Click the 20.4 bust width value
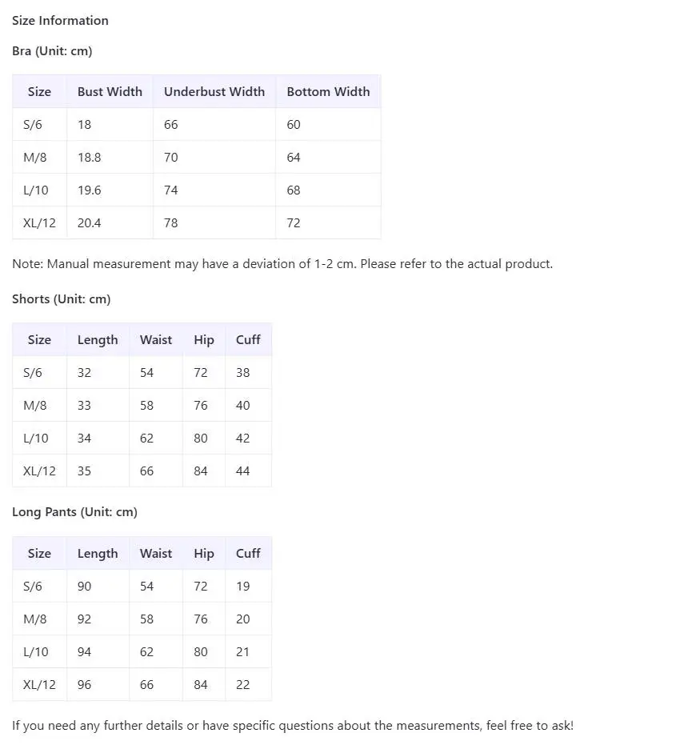This screenshot has width=700, height=745. coord(90,223)
